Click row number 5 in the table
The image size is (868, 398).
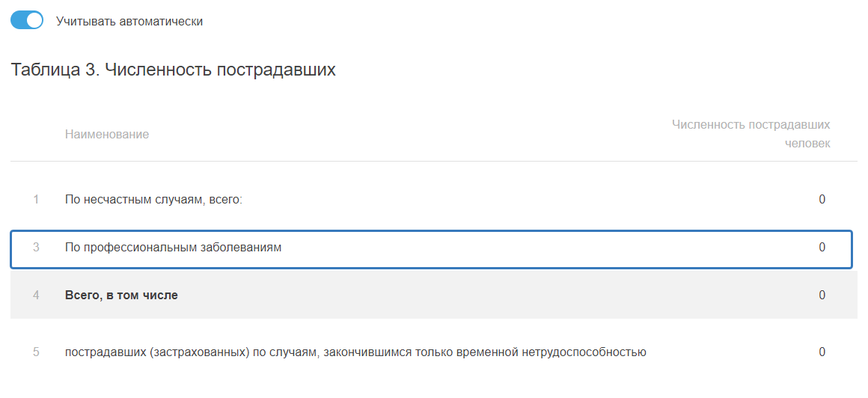click(x=36, y=352)
